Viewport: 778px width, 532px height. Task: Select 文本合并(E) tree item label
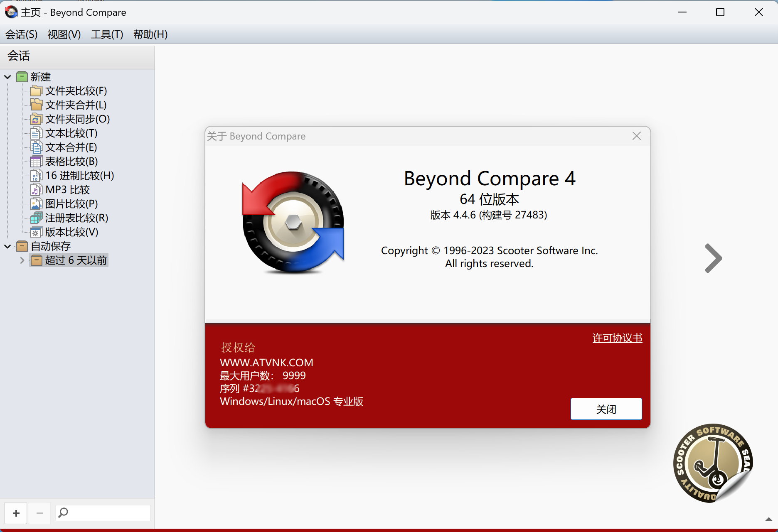[x=71, y=147]
